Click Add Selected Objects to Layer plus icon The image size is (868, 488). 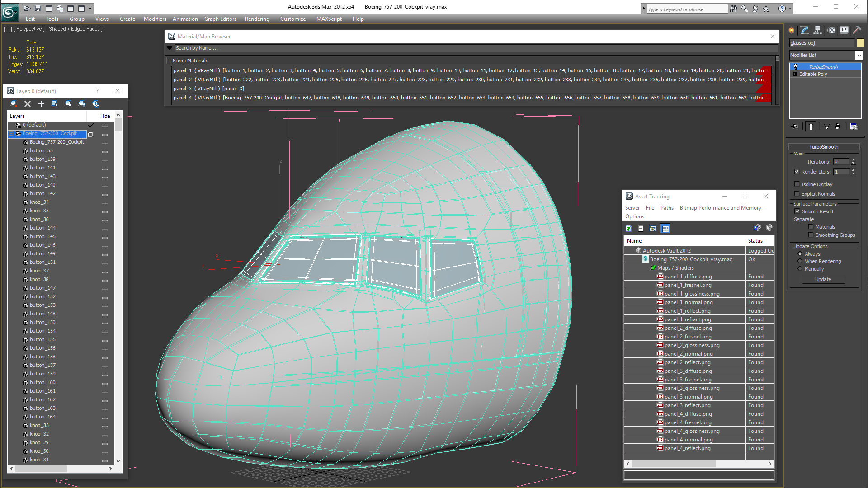pyautogui.click(x=41, y=104)
